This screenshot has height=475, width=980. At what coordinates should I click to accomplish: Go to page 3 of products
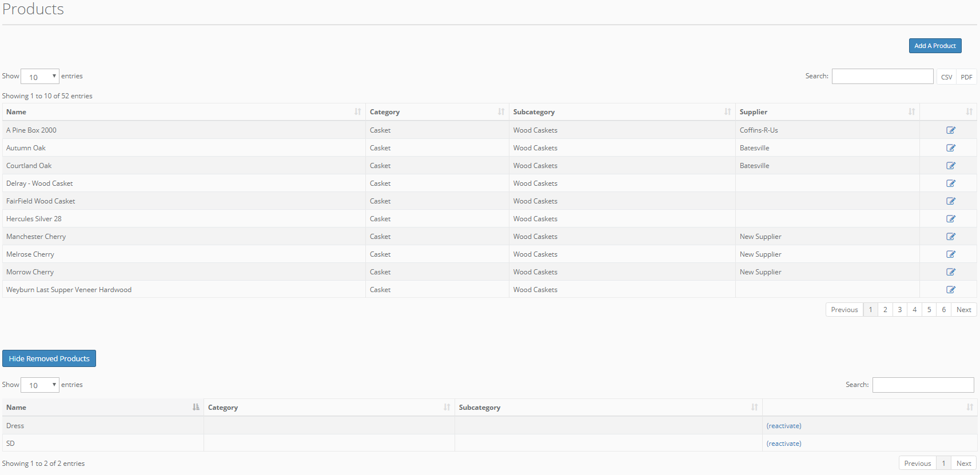pyautogui.click(x=899, y=310)
